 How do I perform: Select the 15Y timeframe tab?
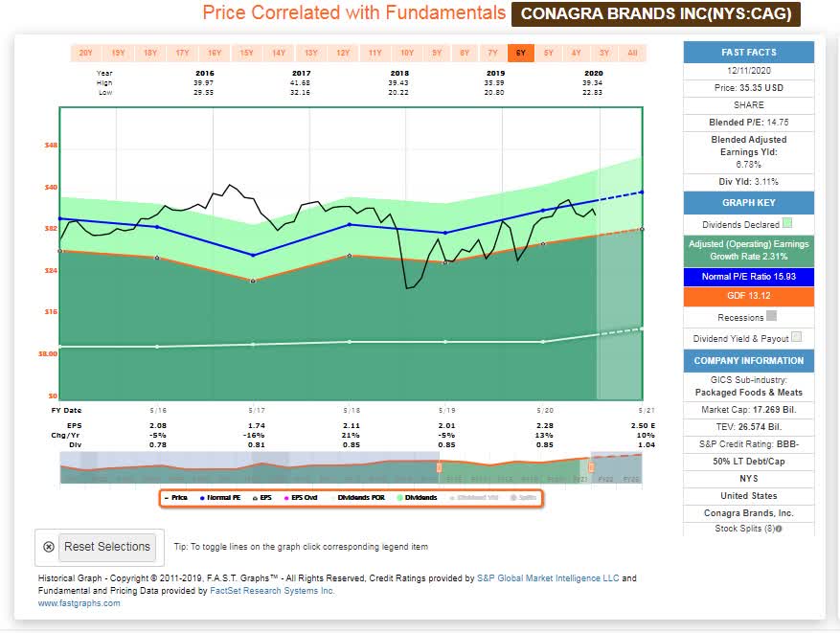(x=246, y=53)
